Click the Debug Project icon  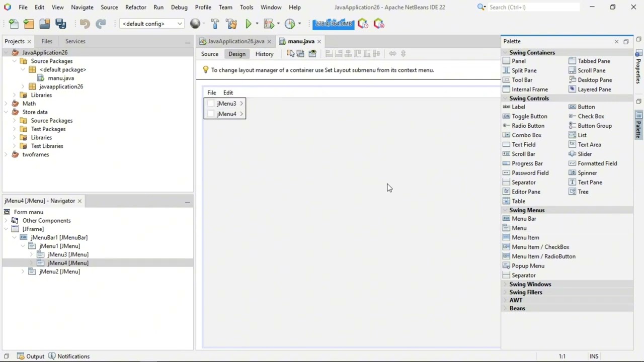pos(268,24)
